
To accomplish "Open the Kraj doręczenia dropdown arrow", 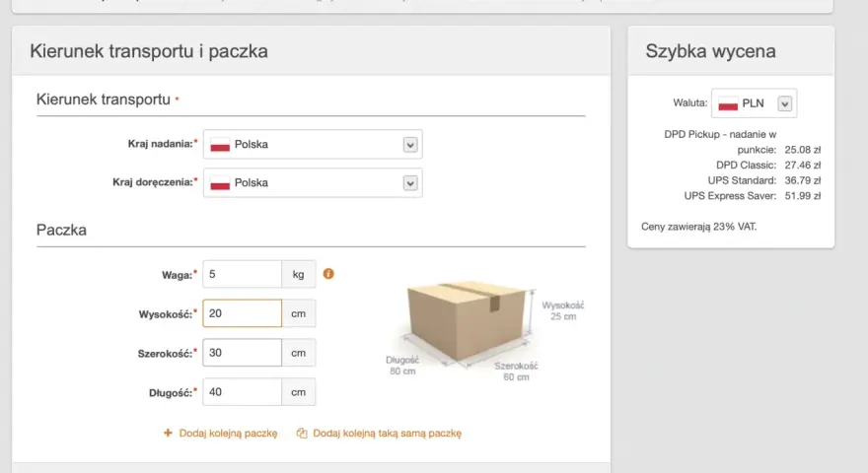I will 409,183.
